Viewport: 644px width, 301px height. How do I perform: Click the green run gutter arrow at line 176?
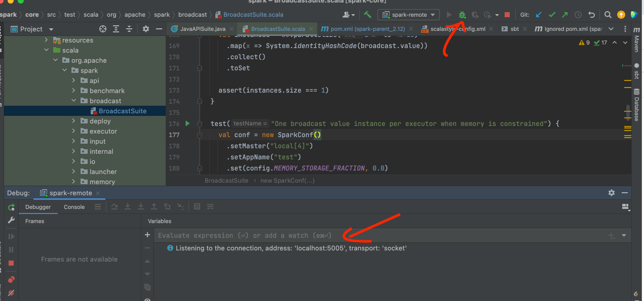click(187, 123)
